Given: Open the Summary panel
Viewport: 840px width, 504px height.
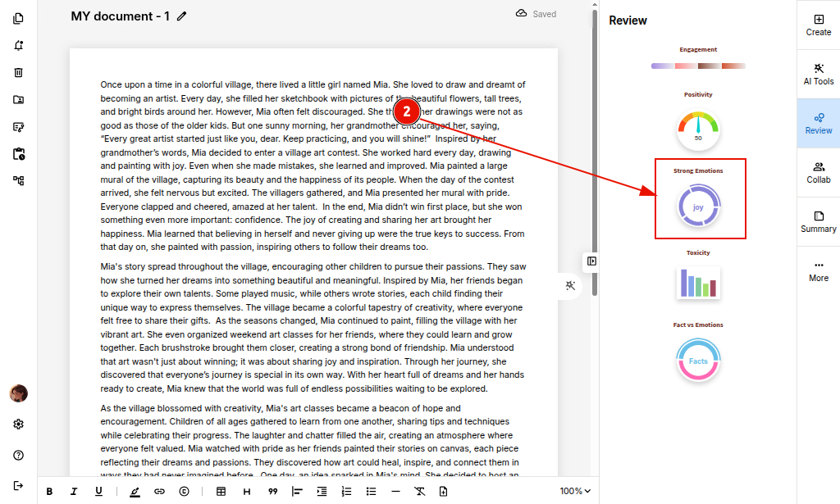Looking at the screenshot, I should pyautogui.click(x=818, y=221).
